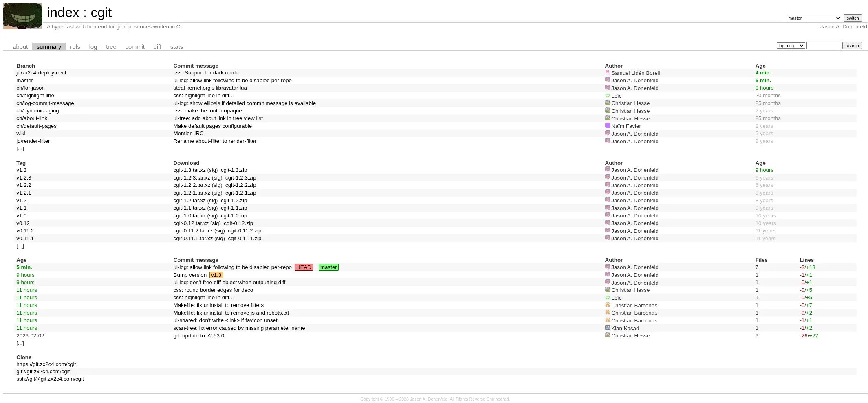Expand the full branch list ellipsis
The height and width of the screenshot is (403, 868).
click(20, 149)
